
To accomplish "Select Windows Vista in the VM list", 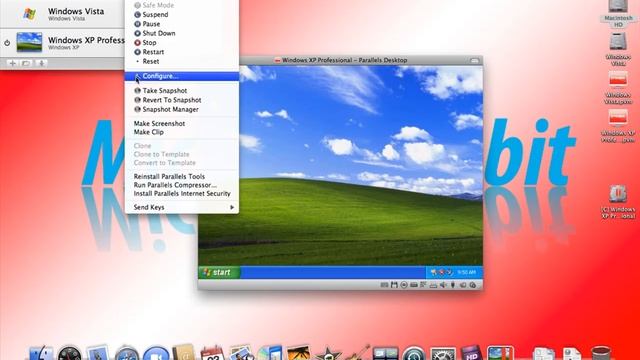I will click(x=62, y=14).
